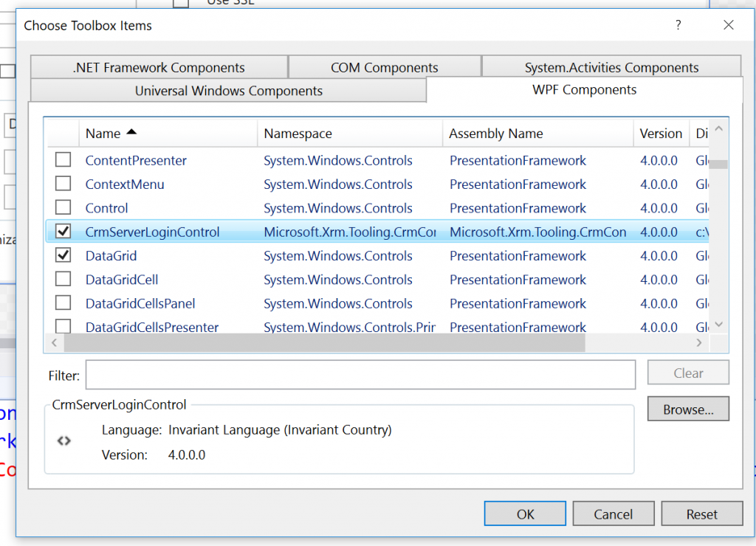756x546 pixels.
Task: Enable the Control component checkbox
Action: [x=63, y=208]
